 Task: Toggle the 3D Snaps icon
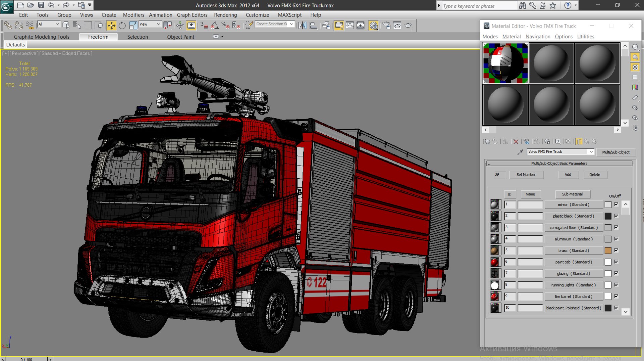(x=204, y=26)
